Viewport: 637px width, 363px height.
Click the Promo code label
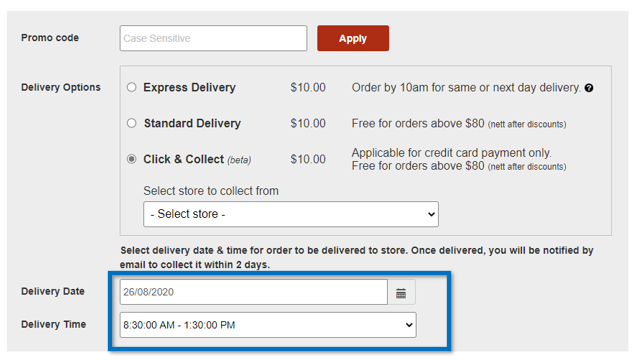tap(50, 38)
